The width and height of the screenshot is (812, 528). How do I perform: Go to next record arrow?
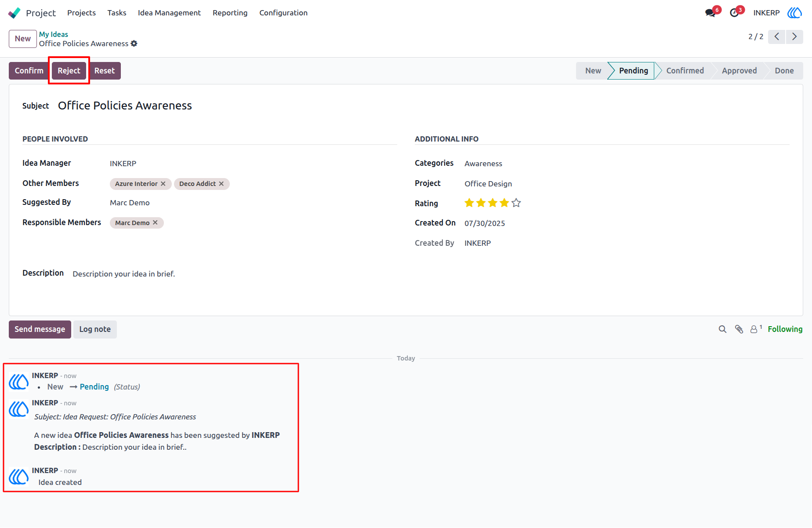click(794, 36)
